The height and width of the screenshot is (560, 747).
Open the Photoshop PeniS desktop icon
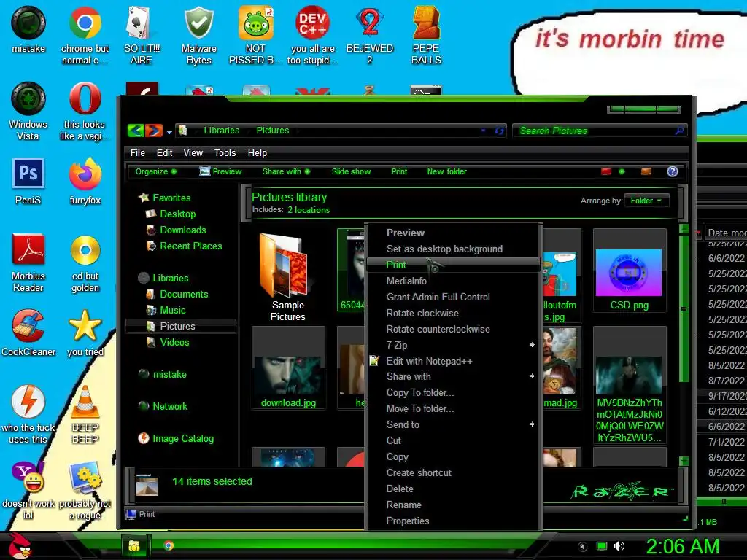28,181
